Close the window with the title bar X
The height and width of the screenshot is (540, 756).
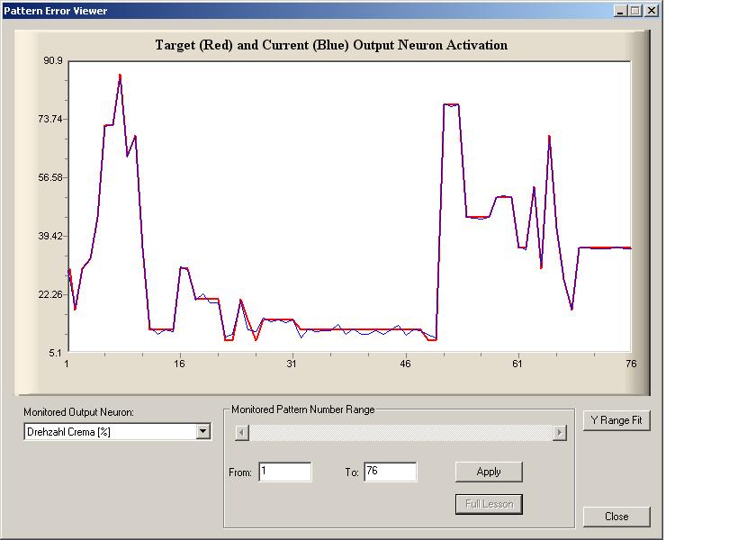pyautogui.click(x=651, y=11)
